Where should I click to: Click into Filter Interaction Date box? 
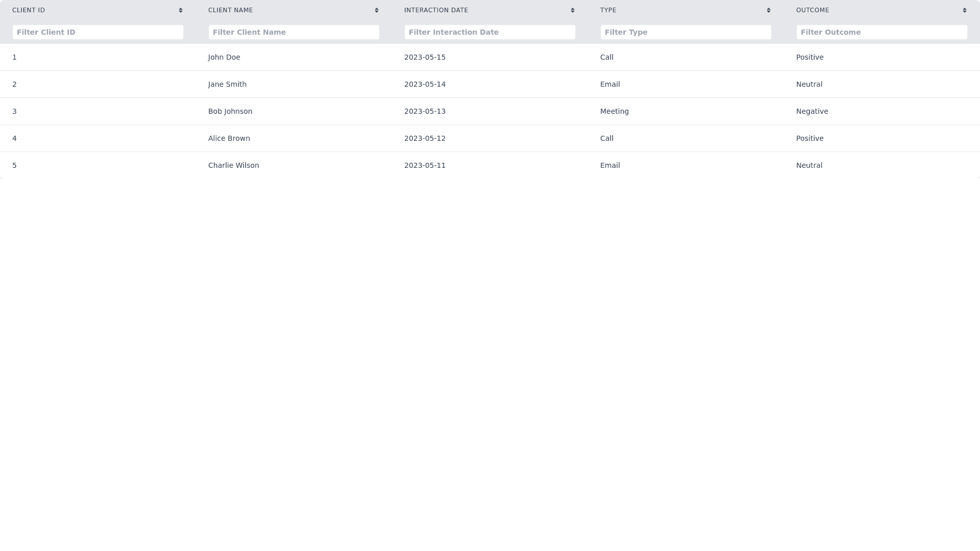point(490,32)
